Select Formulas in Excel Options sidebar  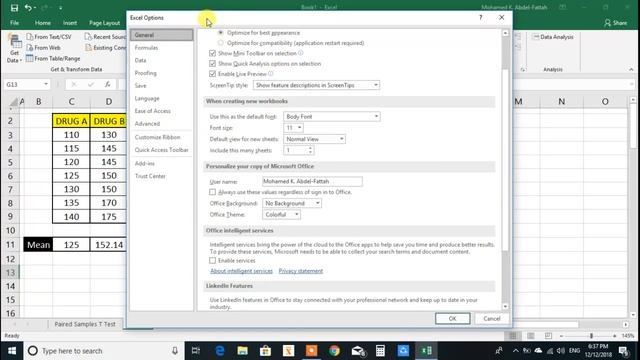point(146,48)
